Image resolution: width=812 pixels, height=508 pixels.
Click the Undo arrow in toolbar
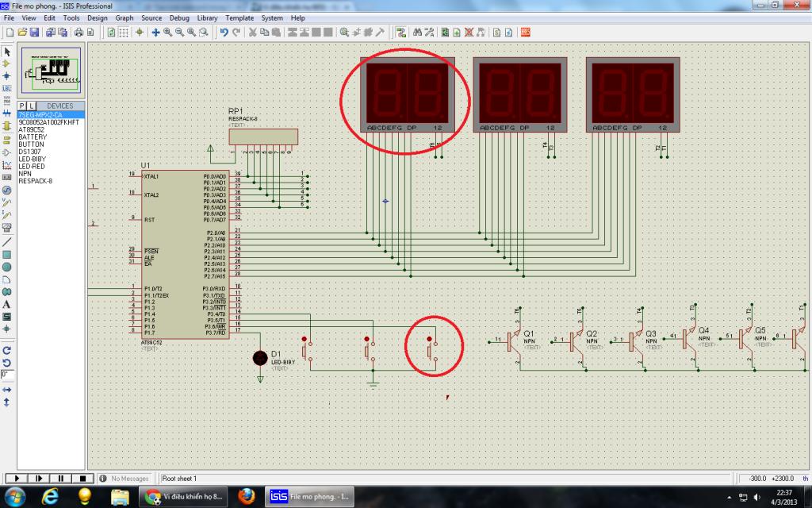tap(224, 33)
